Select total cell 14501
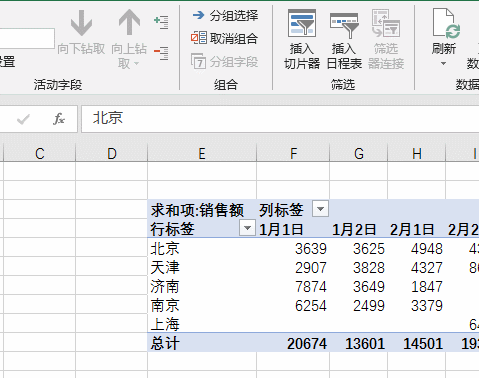The image size is (479, 378). [417, 343]
